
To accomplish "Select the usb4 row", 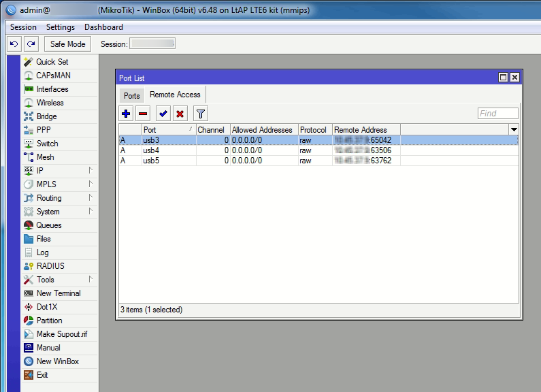I will coord(318,150).
